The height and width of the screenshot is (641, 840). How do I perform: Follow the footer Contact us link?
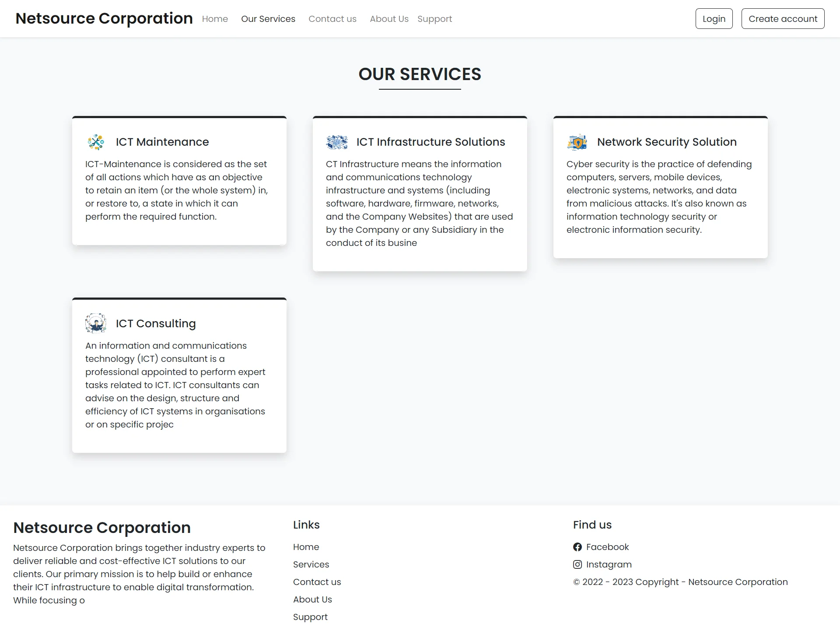[x=317, y=582]
